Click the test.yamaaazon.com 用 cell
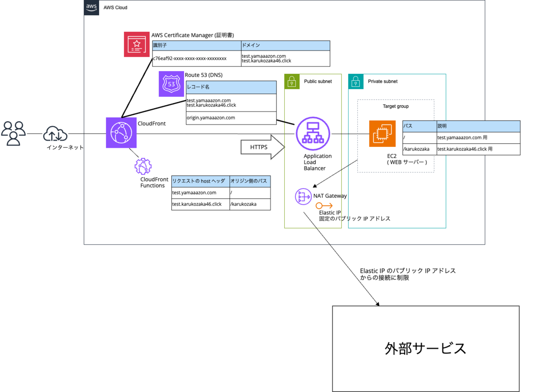Screen dimensions: 551x392 478,138
